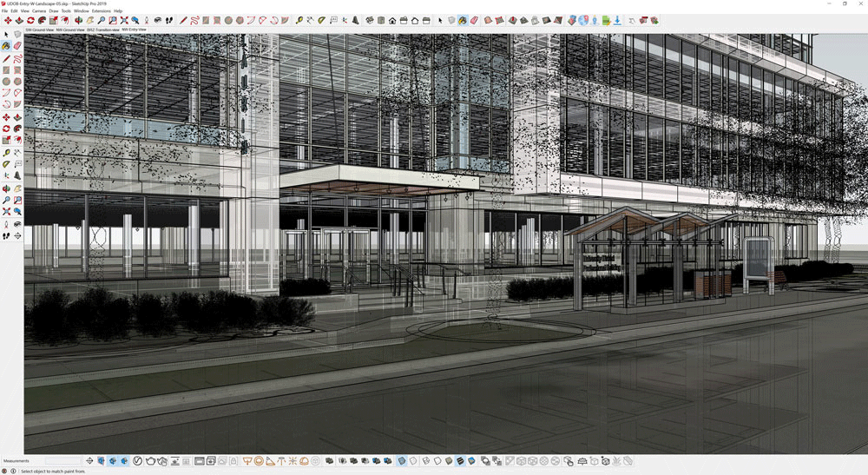Select the Look Around eye tool in the left palette
Screen dimensions: 868x475
(17, 224)
